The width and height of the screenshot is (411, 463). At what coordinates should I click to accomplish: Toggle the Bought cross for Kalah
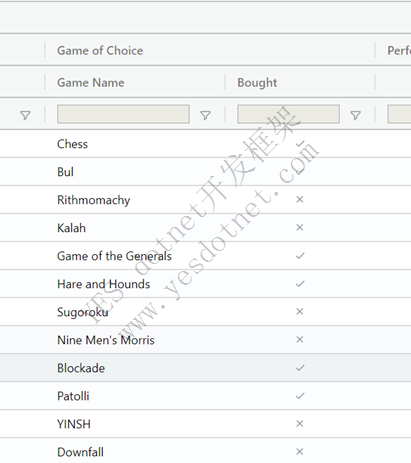(x=300, y=227)
